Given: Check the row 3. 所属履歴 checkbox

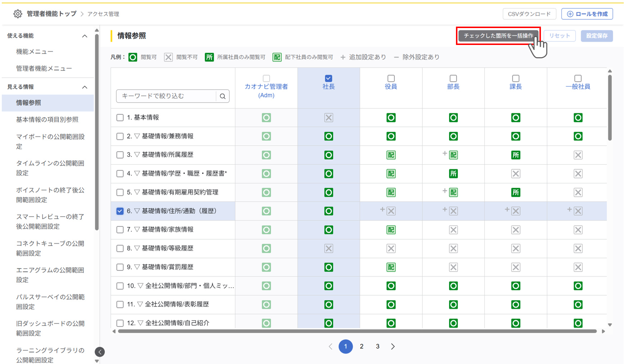Looking at the screenshot, I should pos(120,155).
